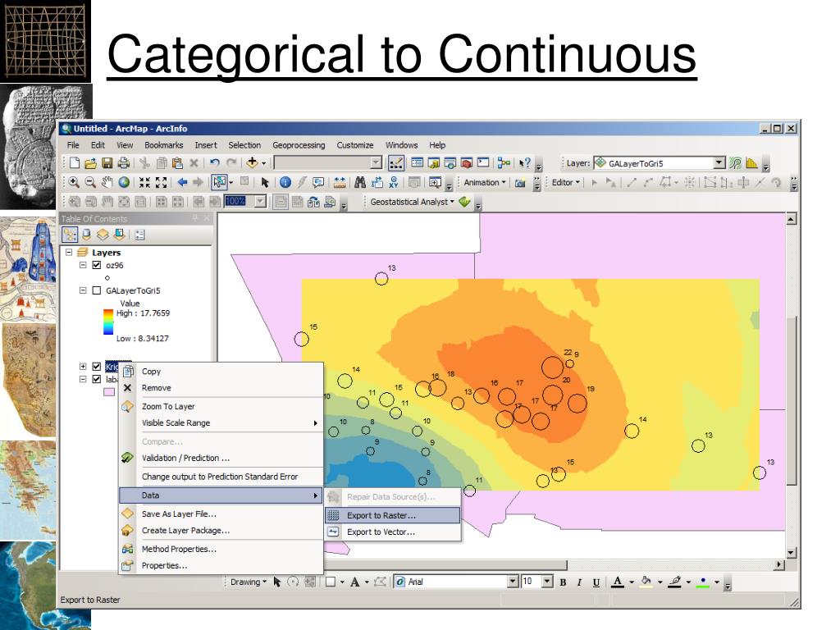The image size is (840, 630).
Task: Click the Fixed Zoom In icon
Action: 144,182
